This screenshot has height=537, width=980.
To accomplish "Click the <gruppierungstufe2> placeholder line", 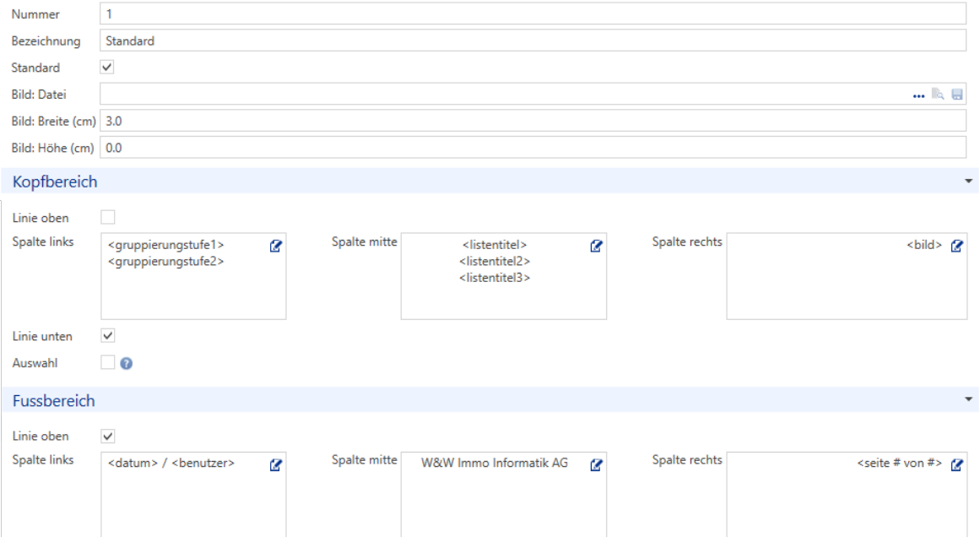I will click(x=165, y=261).
